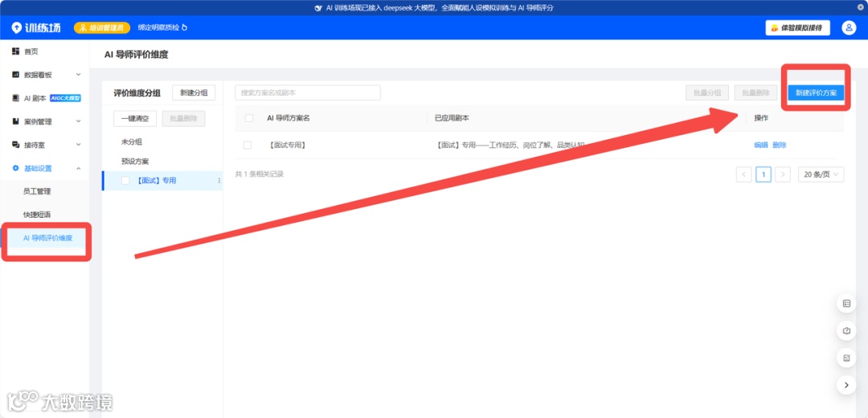Click the 一键清空 button
The height and width of the screenshot is (418, 868).
coord(135,118)
